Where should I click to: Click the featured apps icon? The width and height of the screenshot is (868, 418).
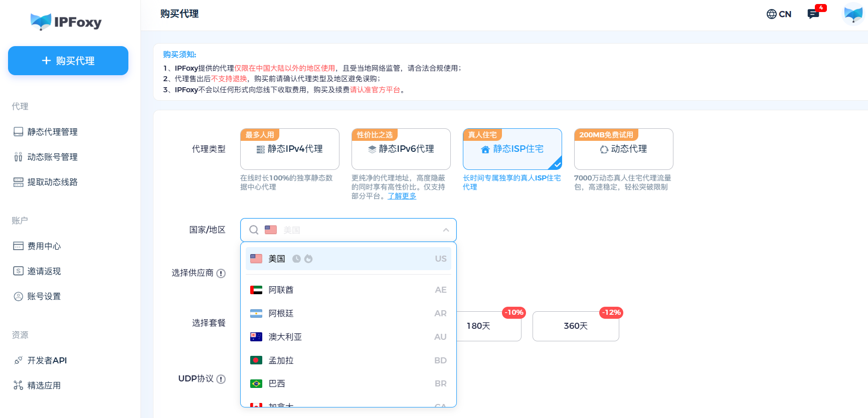[x=19, y=385]
